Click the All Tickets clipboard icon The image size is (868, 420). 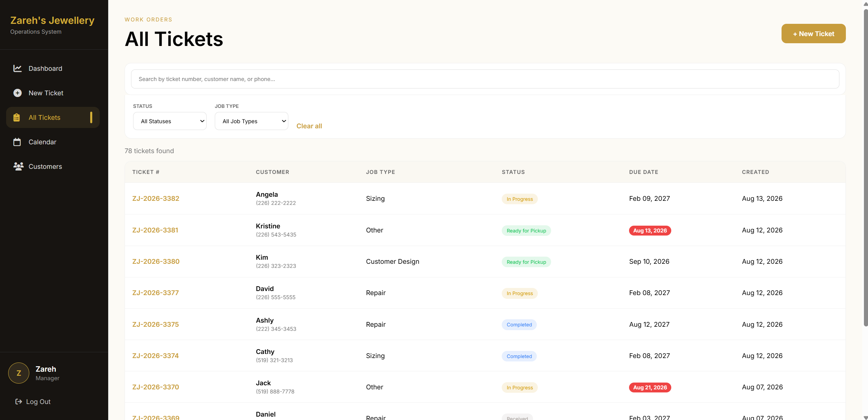pos(17,117)
